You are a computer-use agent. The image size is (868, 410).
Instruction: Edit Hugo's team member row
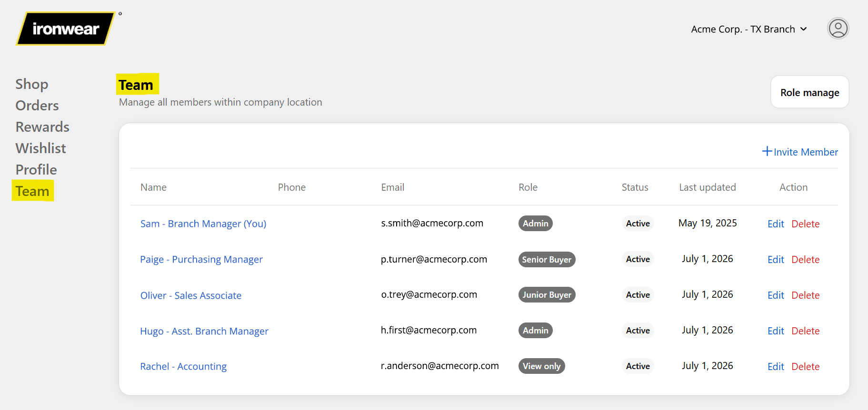click(776, 331)
